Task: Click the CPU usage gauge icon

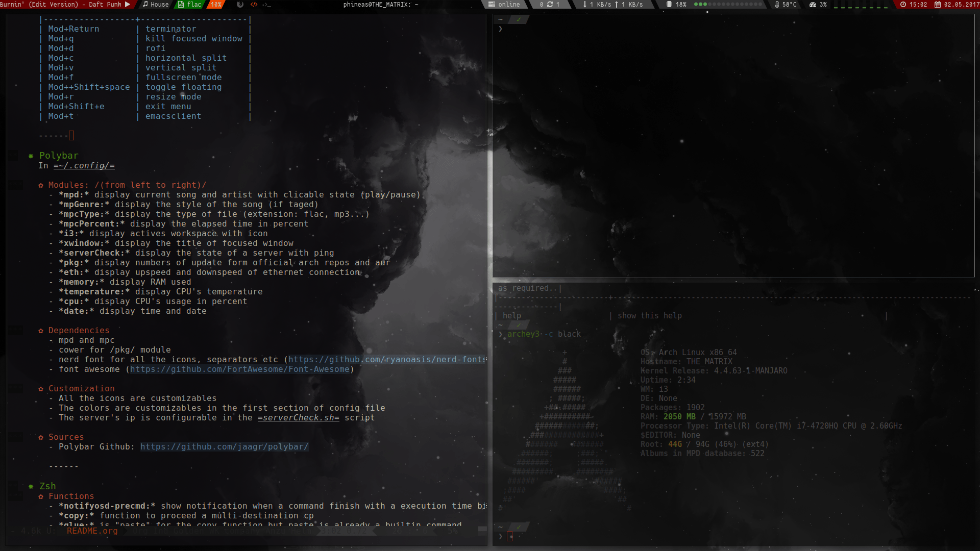Action: pos(813,4)
